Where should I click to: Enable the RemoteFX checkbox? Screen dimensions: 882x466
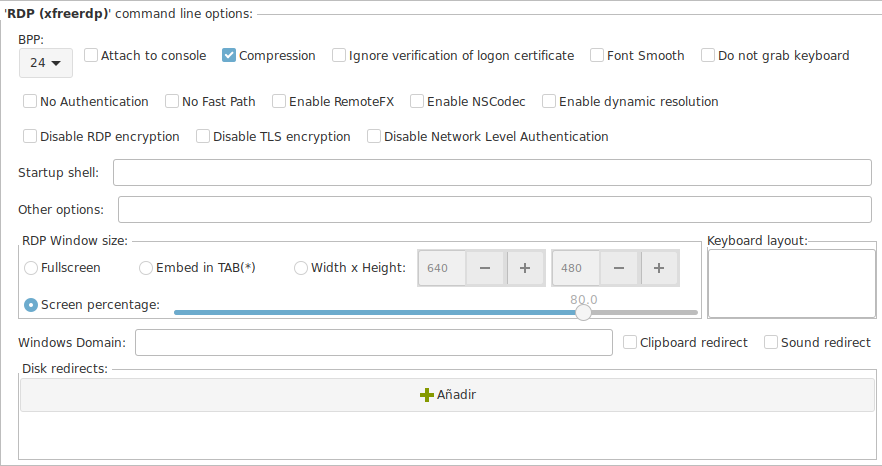(279, 101)
